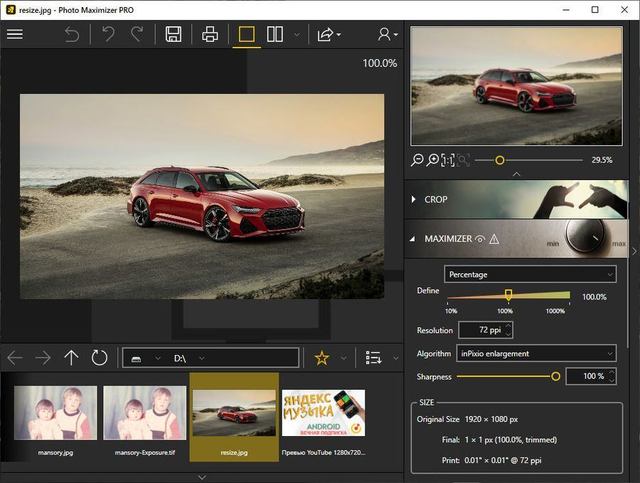This screenshot has height=483, width=640.
Task: Click the Favorites star icon
Action: [x=321, y=358]
